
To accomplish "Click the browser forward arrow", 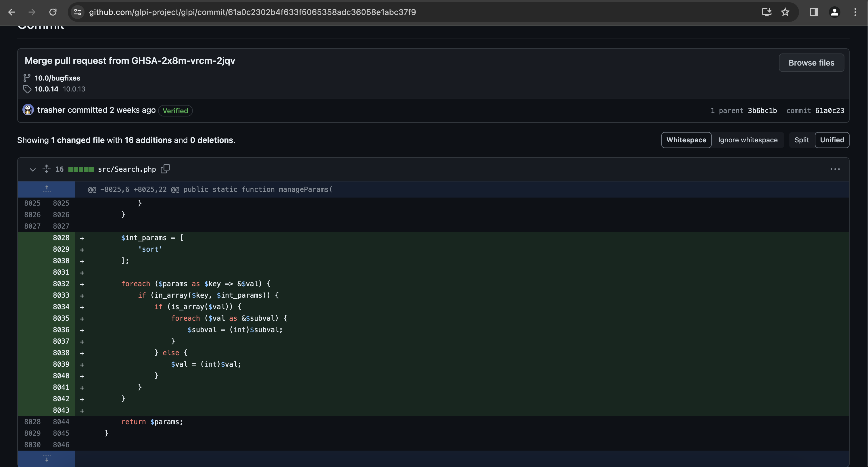I will pos(32,12).
